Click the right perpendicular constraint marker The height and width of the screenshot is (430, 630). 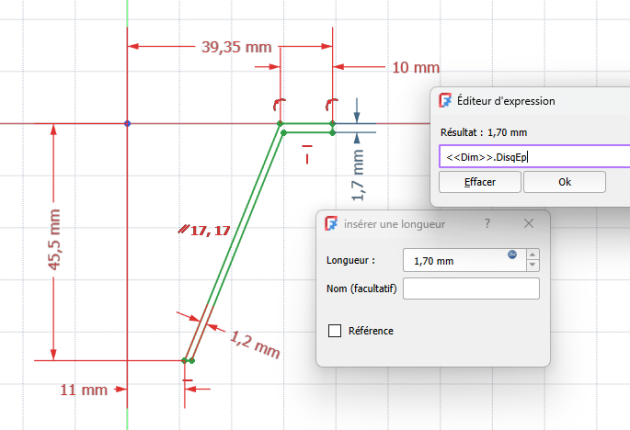[x=332, y=103]
